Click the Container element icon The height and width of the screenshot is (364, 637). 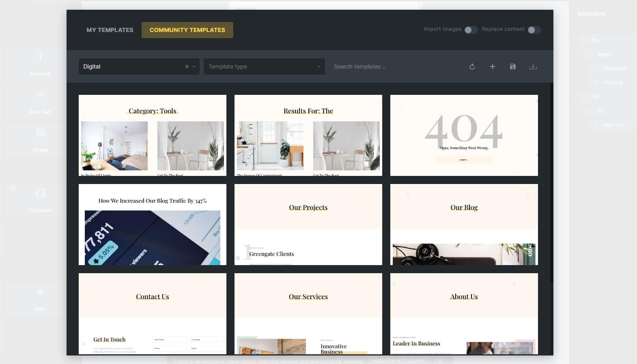(x=40, y=193)
